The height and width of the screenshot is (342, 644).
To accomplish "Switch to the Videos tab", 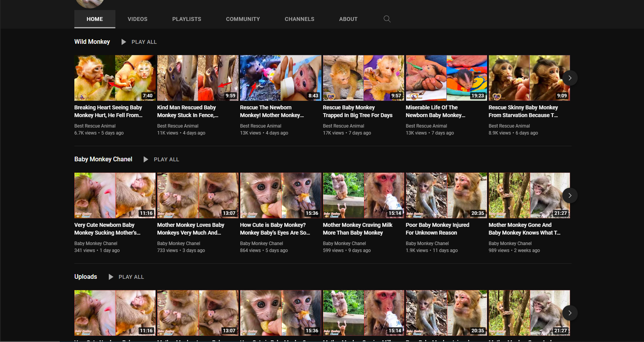I will (137, 19).
